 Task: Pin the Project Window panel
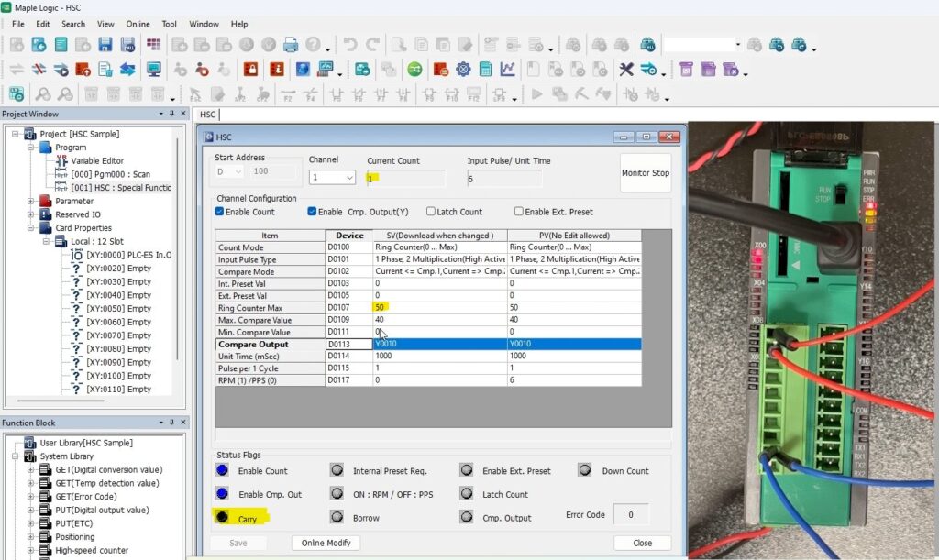pos(171,114)
